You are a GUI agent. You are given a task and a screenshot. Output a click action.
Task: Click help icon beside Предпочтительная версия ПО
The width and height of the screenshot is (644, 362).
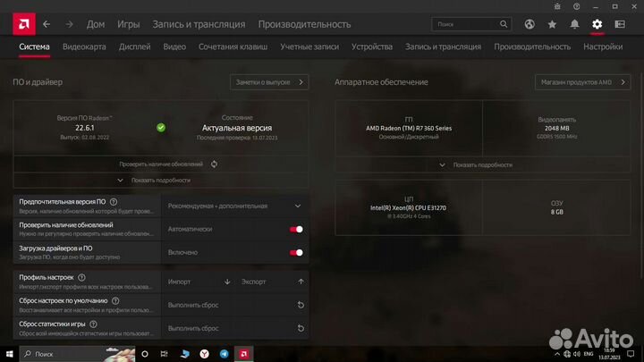point(114,202)
